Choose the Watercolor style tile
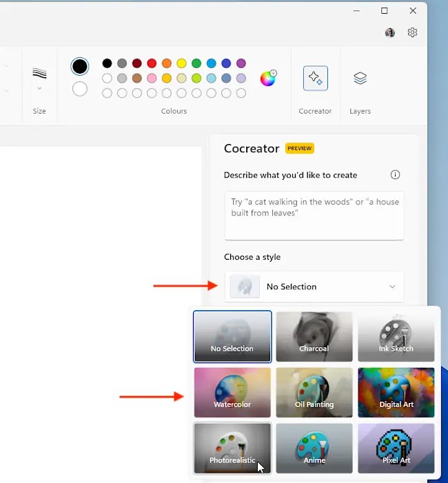 point(232,393)
